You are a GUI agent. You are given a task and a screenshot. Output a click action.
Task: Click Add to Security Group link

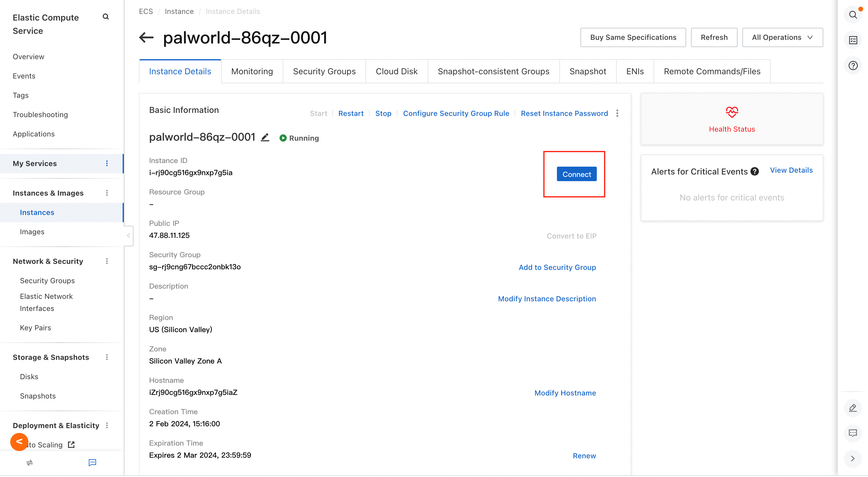pos(557,267)
